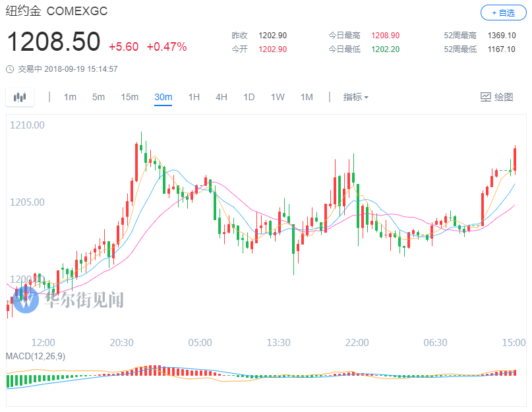Screen dimensions: 532x412
Task: Click the 昨收 value 1202.90
Action: click(272, 36)
